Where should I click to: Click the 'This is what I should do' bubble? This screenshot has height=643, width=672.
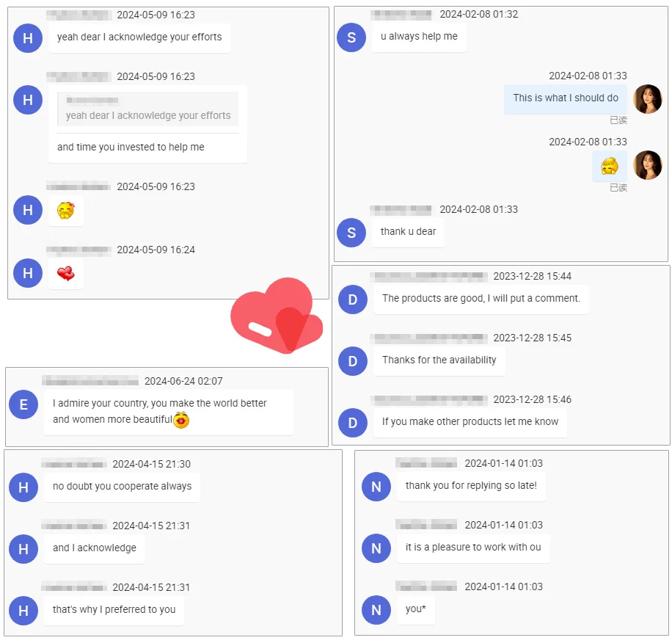566,99
